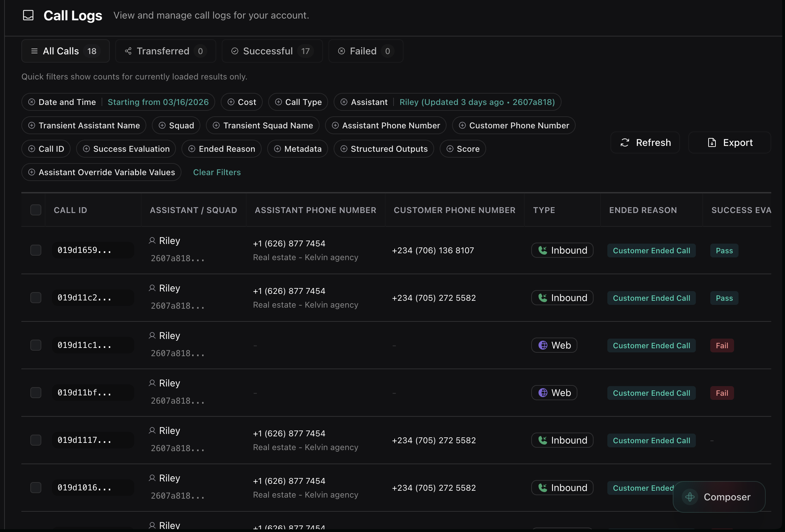Screen dimensions: 785x532
Task: Switch to the Transferred tab
Action: pos(166,51)
